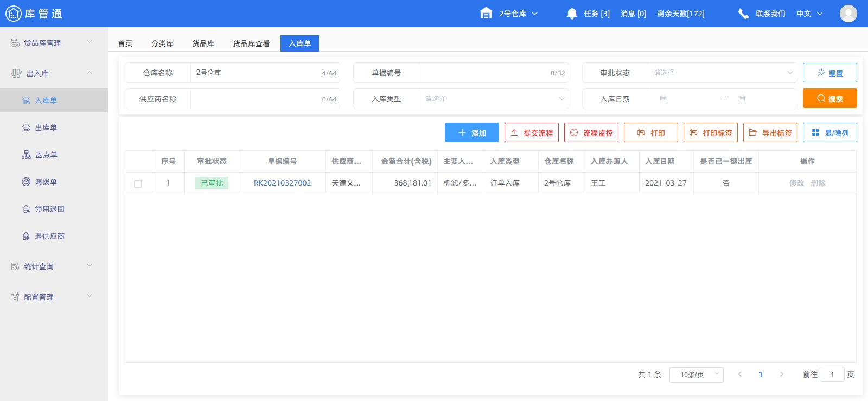Click the end date calendar icon
The height and width of the screenshot is (401, 868).
(742, 99)
